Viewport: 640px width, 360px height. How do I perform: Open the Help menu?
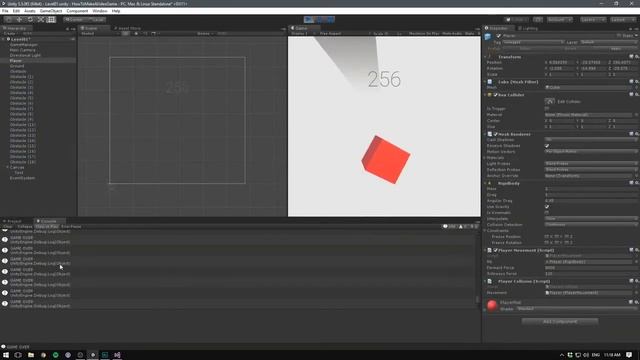coord(116,11)
